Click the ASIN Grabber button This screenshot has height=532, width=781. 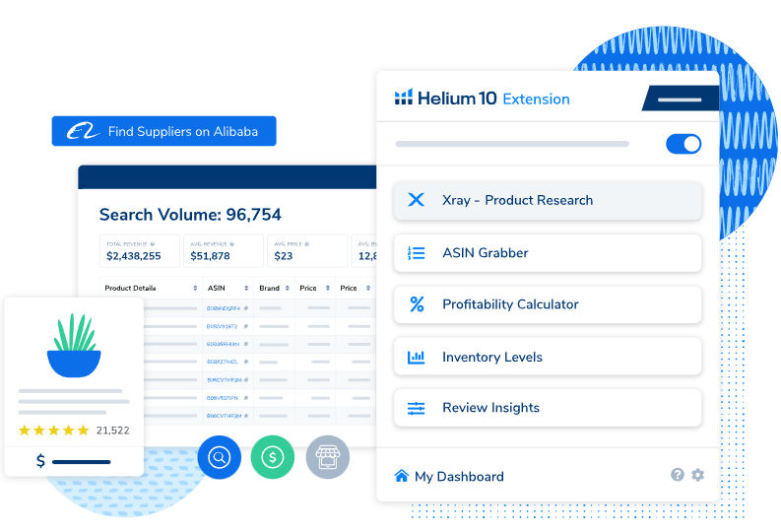click(548, 253)
